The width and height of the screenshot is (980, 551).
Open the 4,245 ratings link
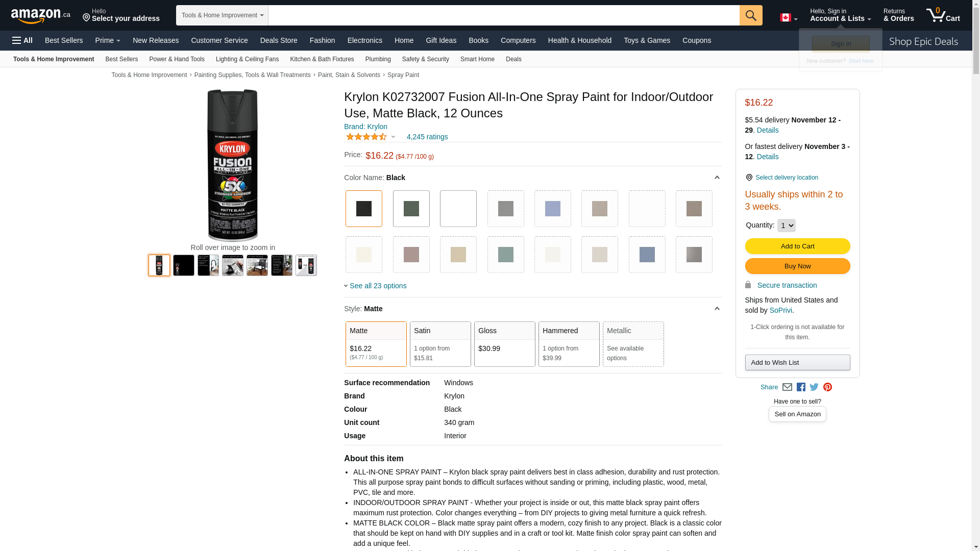coord(427,137)
